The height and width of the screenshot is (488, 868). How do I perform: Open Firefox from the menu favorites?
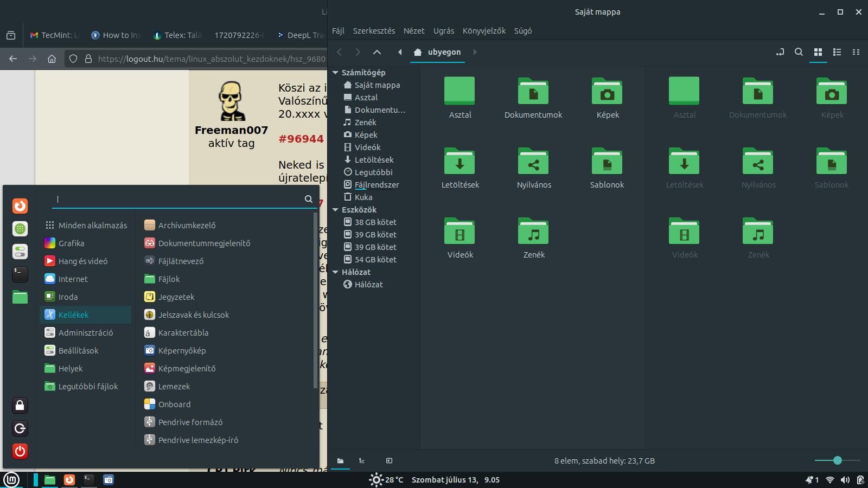tap(20, 206)
